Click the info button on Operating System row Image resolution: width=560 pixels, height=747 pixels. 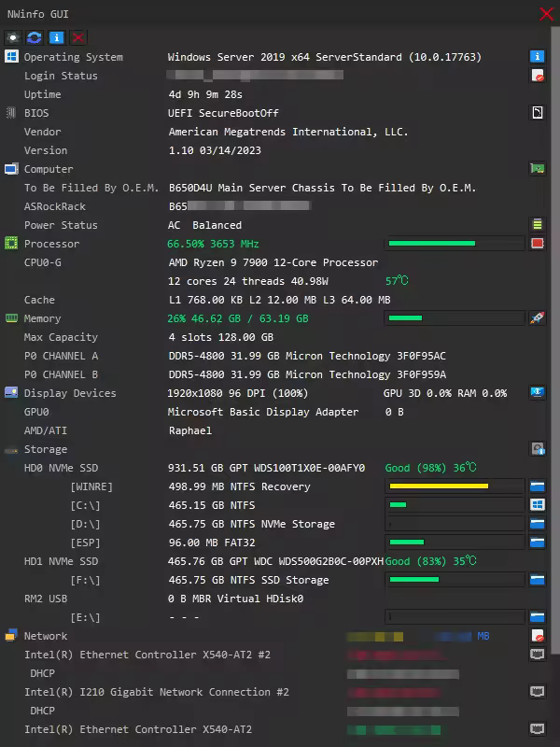click(537, 57)
